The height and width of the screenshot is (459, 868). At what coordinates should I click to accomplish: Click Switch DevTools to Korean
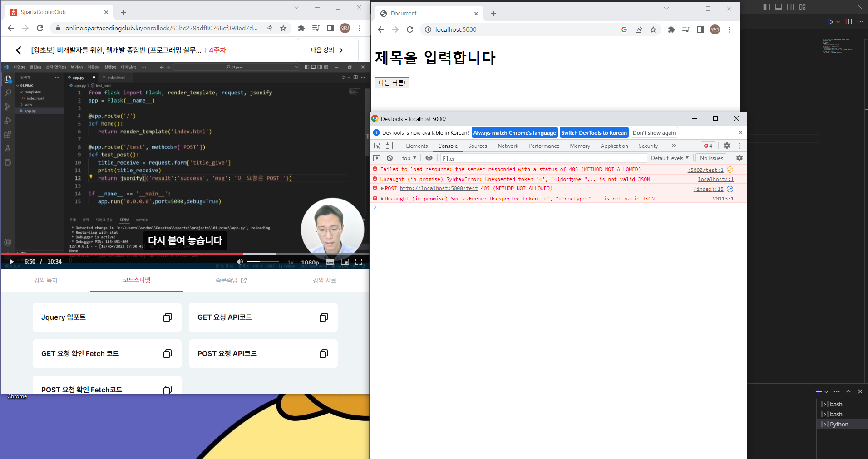tap(594, 132)
